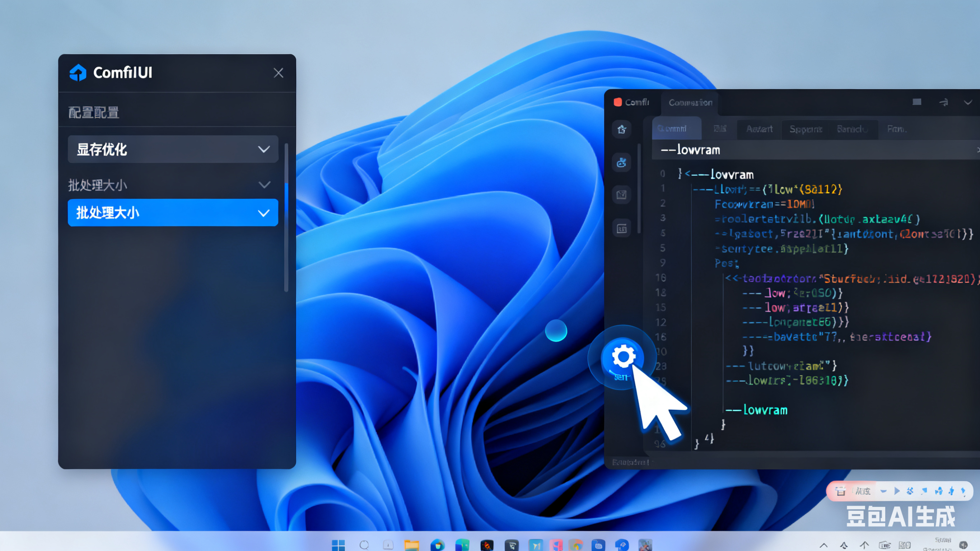
Task: Click the fourth sidebar icon in editor
Action: click(x=622, y=228)
